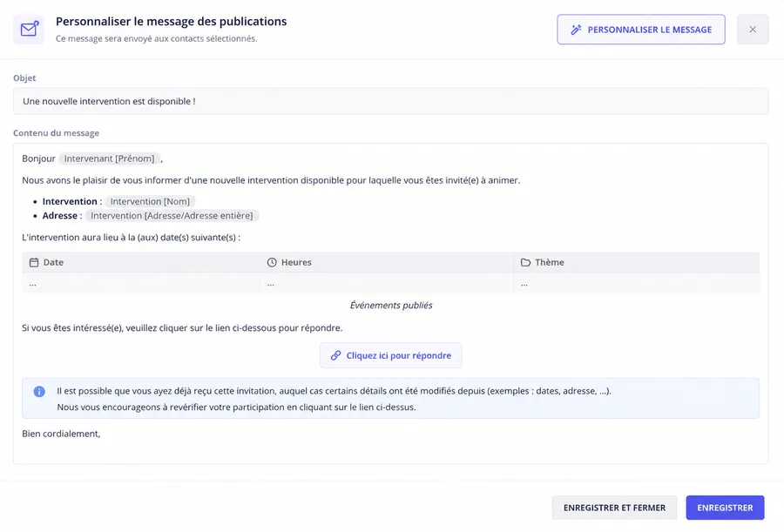Image resolution: width=784 pixels, height=532 pixels.
Task: Click the subtitle Ce message sera envoyé
Action: point(157,38)
